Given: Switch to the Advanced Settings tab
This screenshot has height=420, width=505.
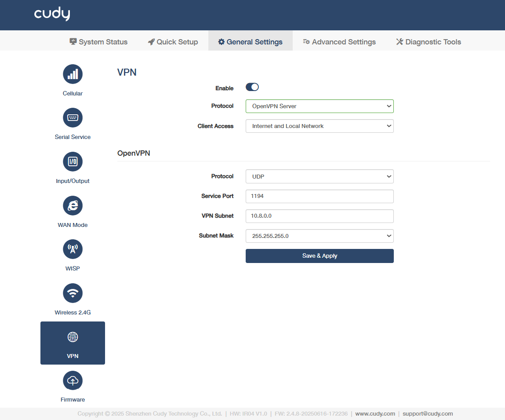Looking at the screenshot, I should [339, 42].
